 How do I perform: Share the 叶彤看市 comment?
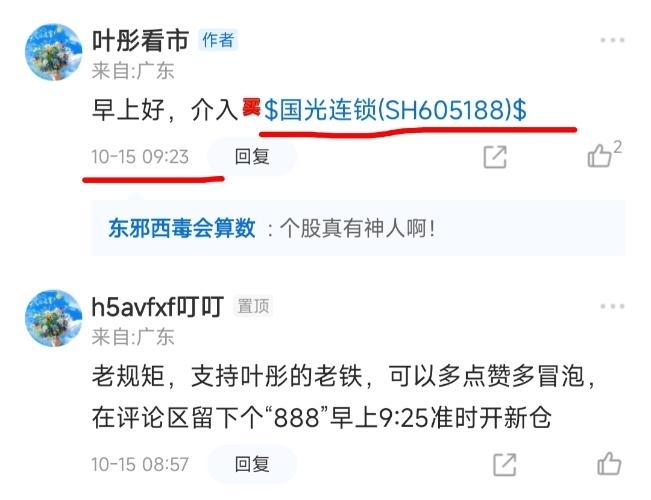tap(495, 157)
